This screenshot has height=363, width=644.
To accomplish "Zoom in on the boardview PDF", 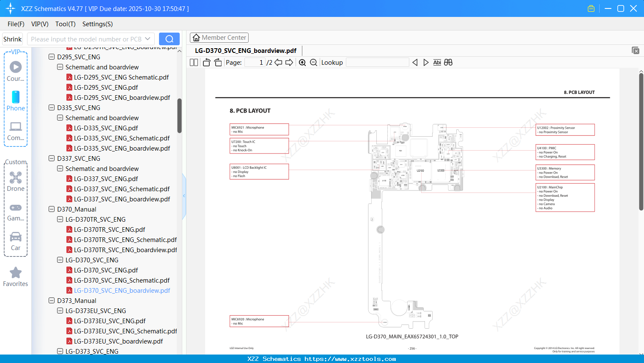I will coord(302,62).
